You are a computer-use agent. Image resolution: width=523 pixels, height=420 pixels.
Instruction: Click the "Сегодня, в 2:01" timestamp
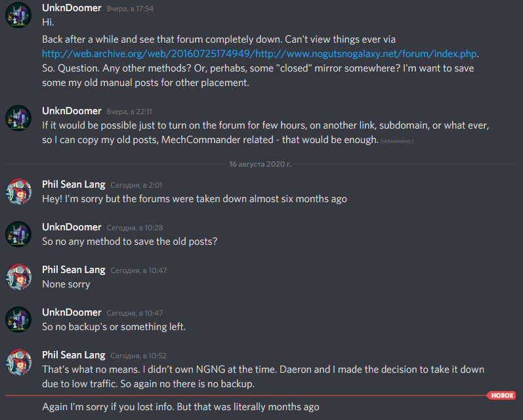tap(136, 185)
